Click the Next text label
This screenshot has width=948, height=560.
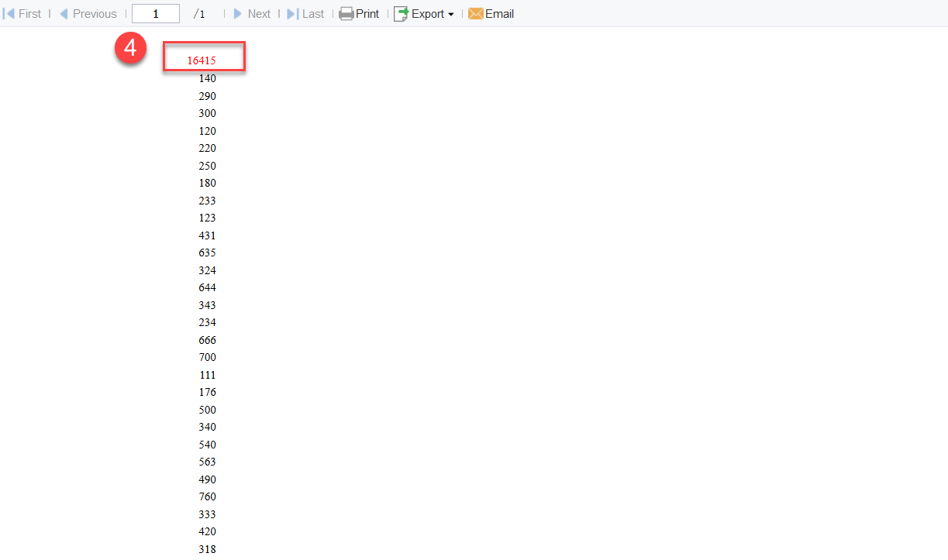259,13
